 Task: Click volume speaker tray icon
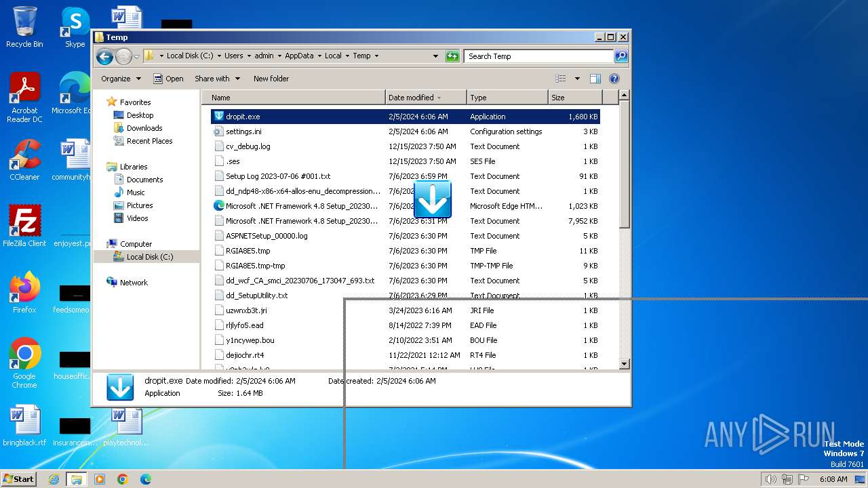point(770,479)
